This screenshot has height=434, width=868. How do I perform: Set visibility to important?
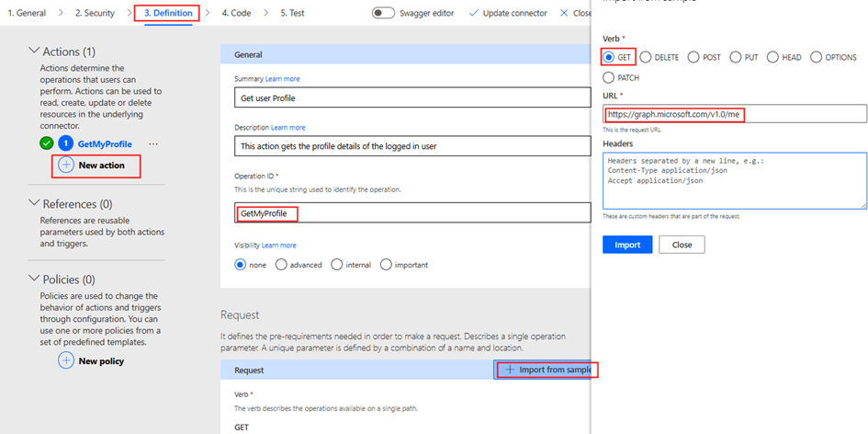pyautogui.click(x=385, y=265)
